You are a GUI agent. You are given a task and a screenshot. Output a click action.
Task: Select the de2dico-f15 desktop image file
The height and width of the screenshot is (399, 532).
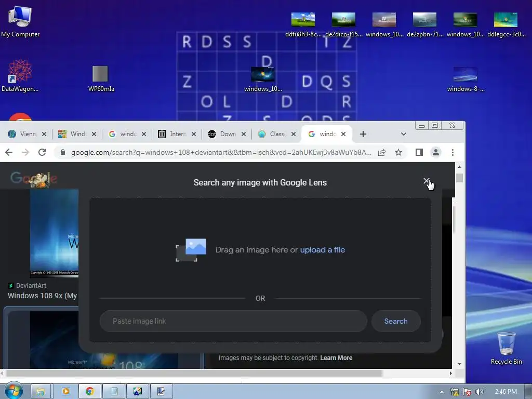344,25
